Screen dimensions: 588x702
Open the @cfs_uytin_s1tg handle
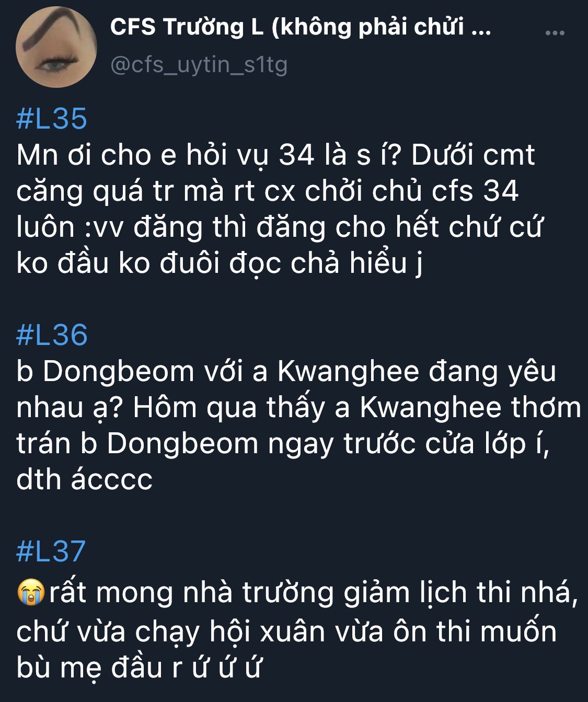(199, 65)
